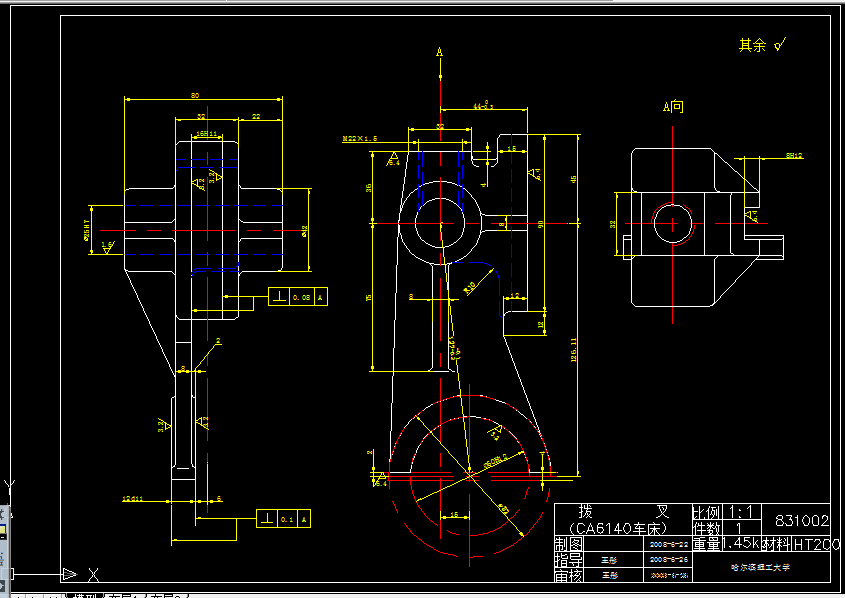Click the 8H12 dimension in A向 view
845x598 pixels.
794,156
